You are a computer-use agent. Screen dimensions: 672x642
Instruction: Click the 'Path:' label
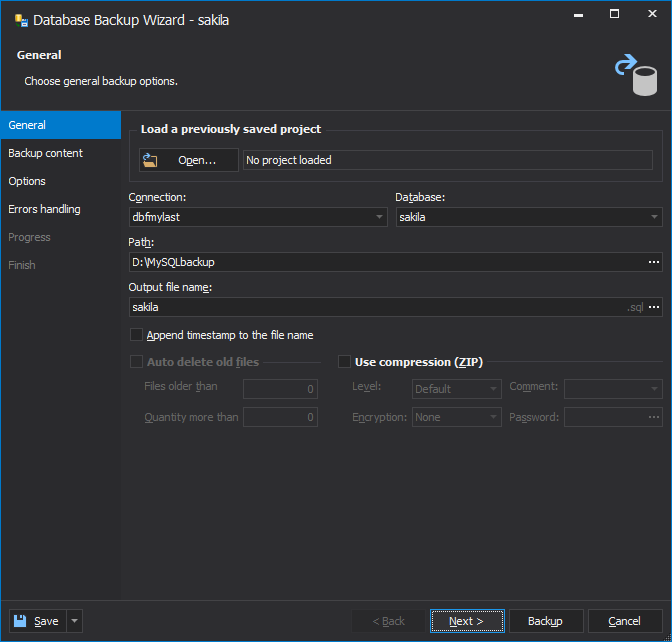[x=141, y=242]
